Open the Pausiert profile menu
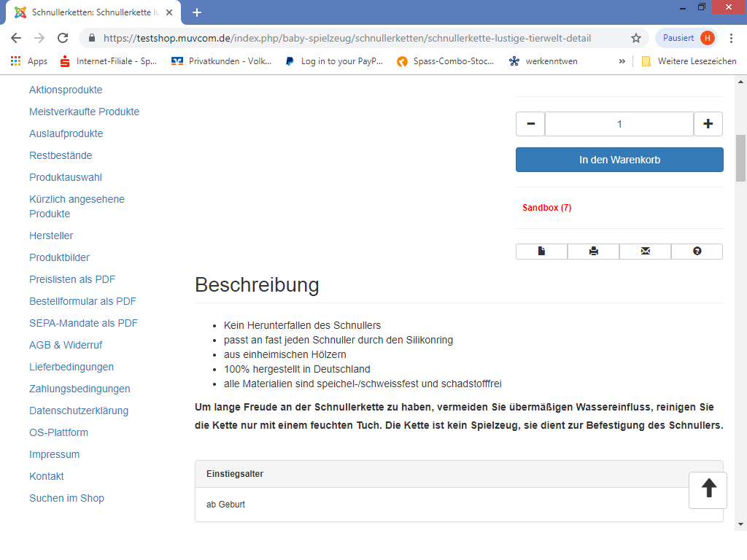Image resolution: width=747 pixels, height=560 pixels. click(x=686, y=38)
